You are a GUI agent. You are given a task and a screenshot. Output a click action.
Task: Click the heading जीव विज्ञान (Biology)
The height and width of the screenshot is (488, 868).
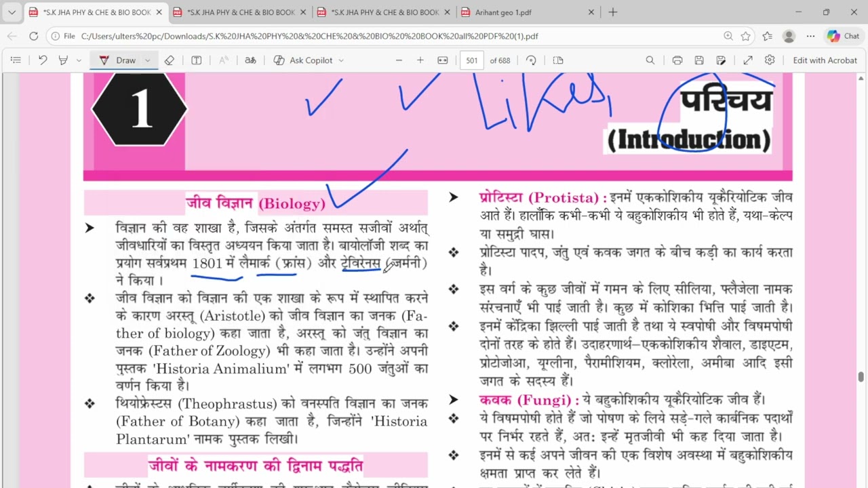coord(256,203)
